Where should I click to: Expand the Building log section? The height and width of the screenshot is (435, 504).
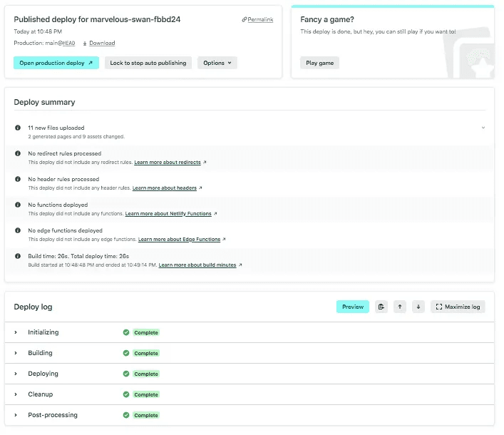coord(16,353)
